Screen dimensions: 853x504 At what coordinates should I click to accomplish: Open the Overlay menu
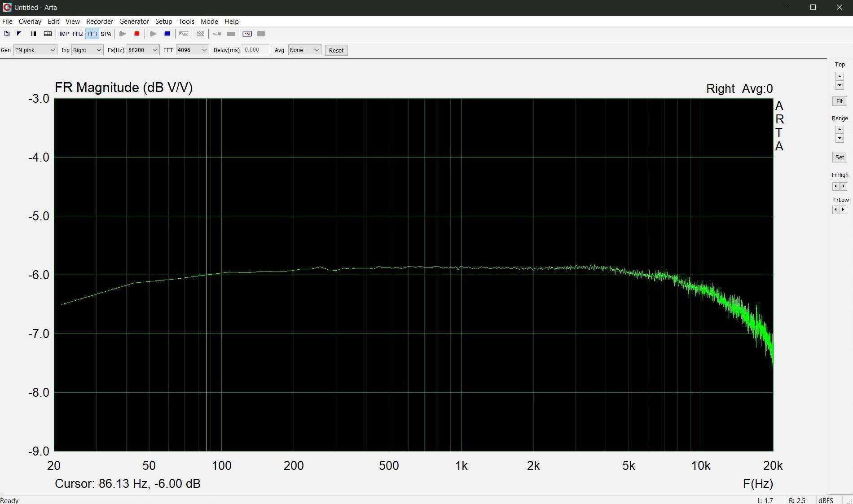[x=30, y=22]
